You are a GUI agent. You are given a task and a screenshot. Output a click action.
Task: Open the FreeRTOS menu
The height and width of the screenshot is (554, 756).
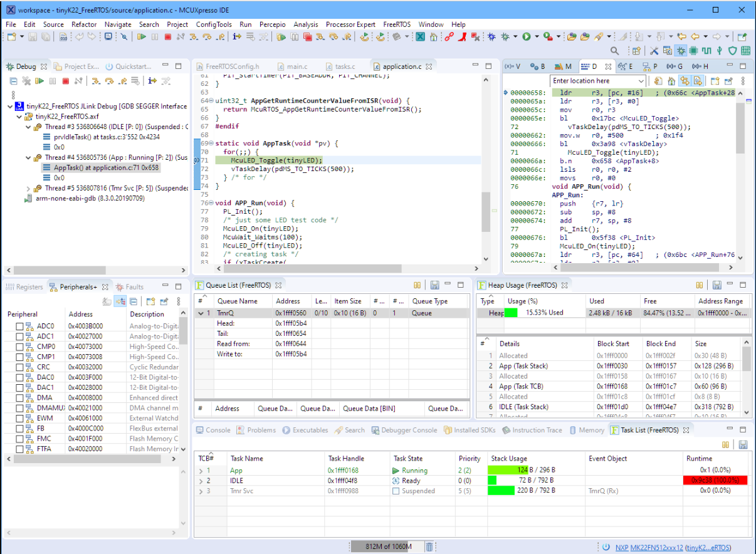pos(397,24)
